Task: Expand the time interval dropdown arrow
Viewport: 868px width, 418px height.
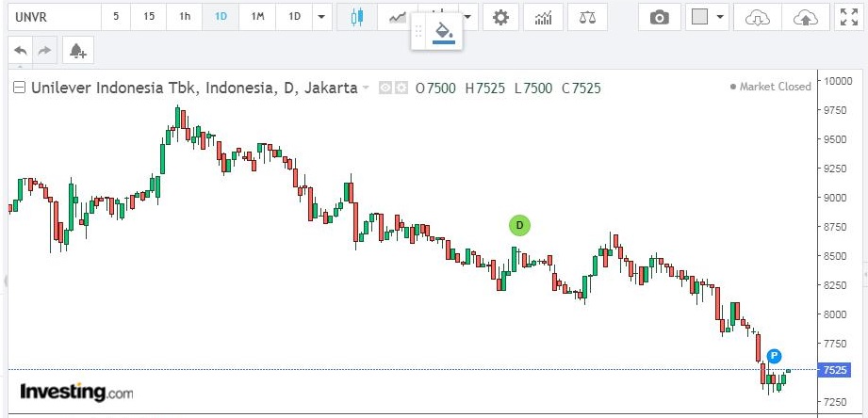Action: pos(321,17)
